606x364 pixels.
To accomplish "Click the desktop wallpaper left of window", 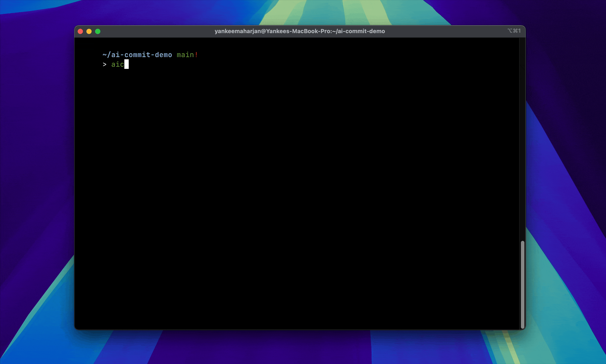I will coord(37,172).
